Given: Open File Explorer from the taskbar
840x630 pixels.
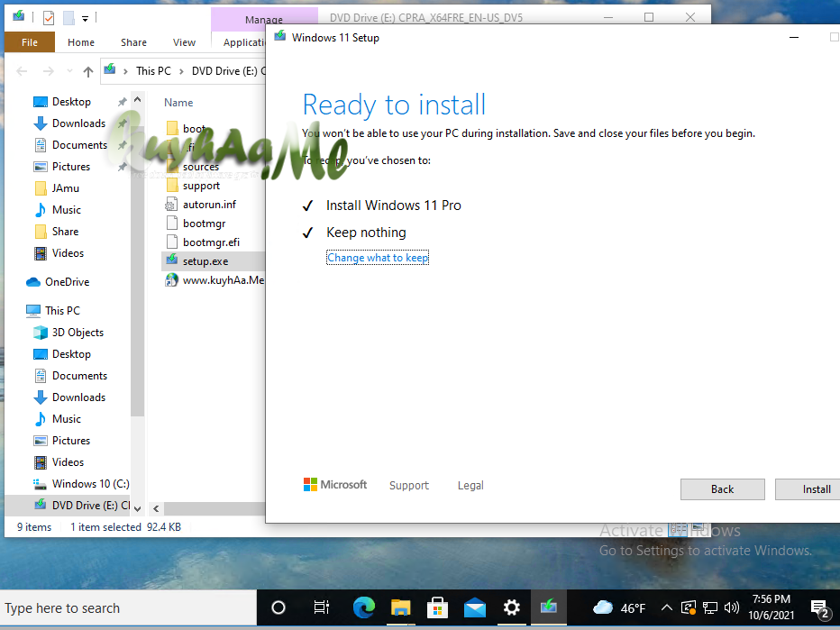Looking at the screenshot, I should tap(401, 607).
